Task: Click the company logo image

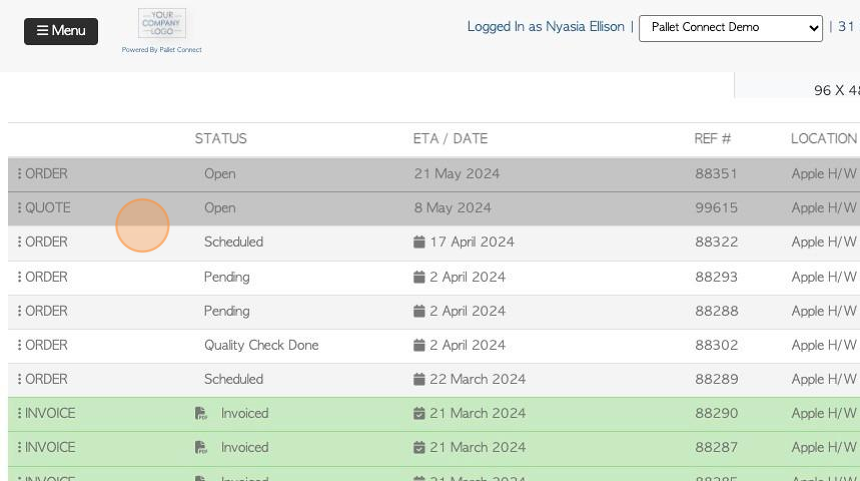Action: (161, 23)
